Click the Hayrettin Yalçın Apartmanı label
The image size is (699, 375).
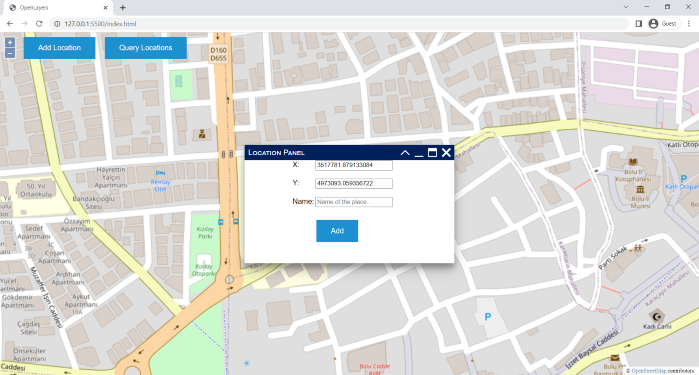coord(111,177)
